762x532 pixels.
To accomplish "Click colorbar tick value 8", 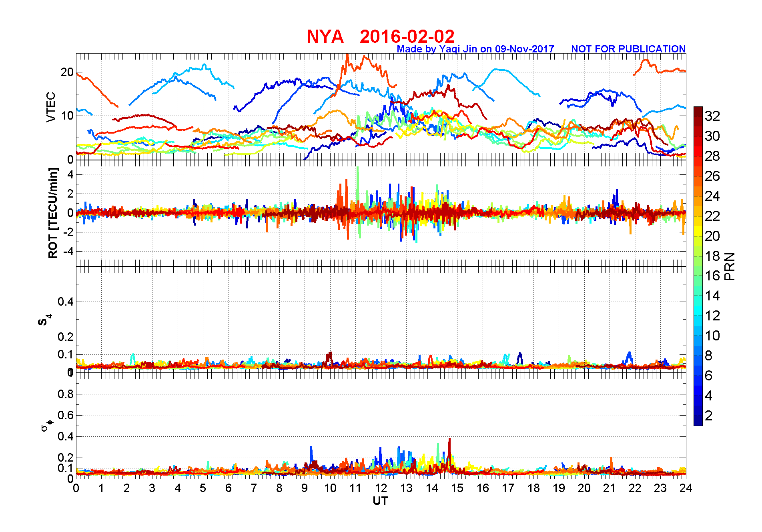I will point(709,356).
